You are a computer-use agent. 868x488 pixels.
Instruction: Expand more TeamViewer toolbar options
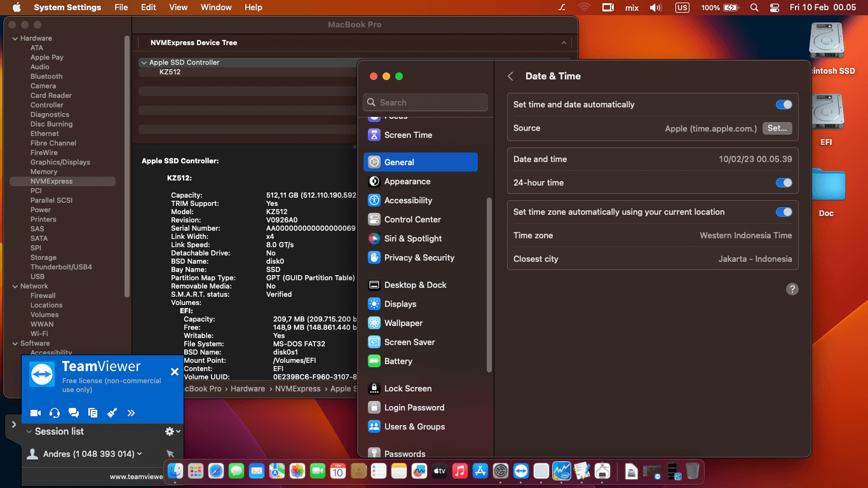click(x=131, y=413)
